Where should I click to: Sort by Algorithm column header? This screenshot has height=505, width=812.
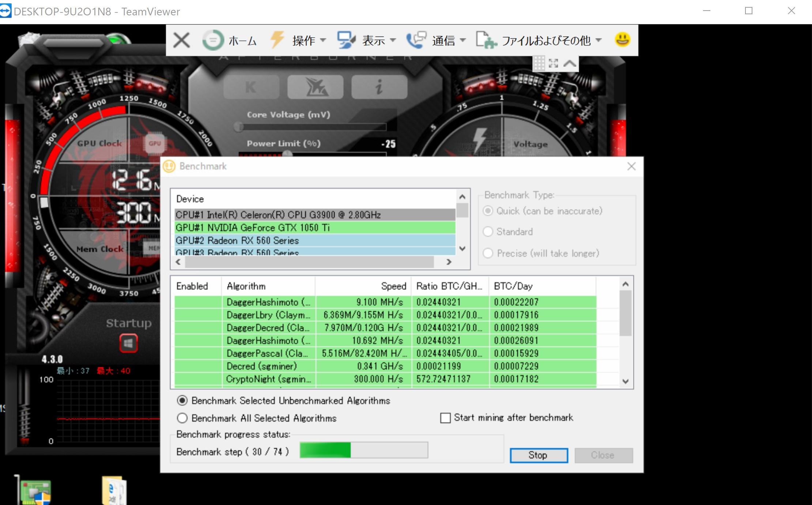(268, 286)
